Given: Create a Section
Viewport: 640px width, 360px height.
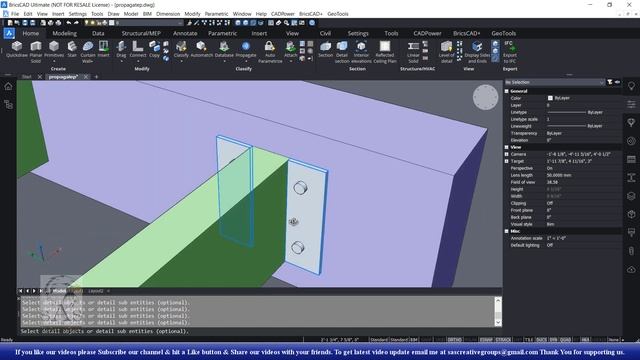Looking at the screenshot, I should 325,49.
